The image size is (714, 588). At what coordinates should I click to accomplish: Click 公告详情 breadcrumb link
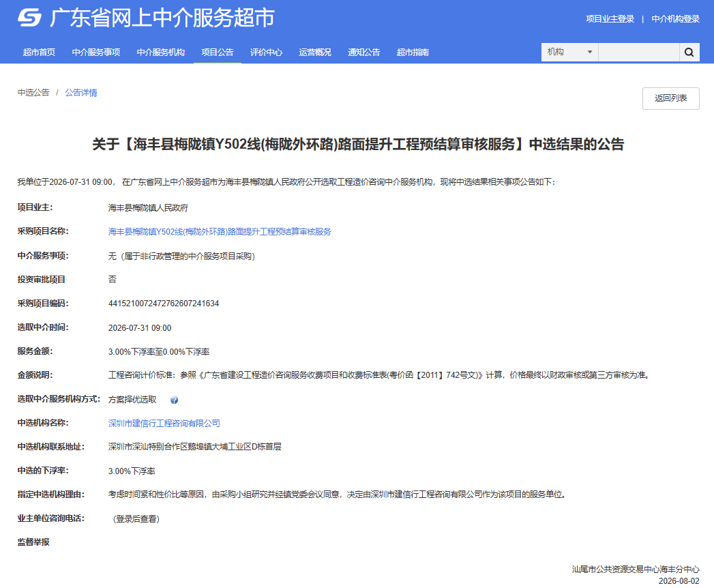point(81,93)
